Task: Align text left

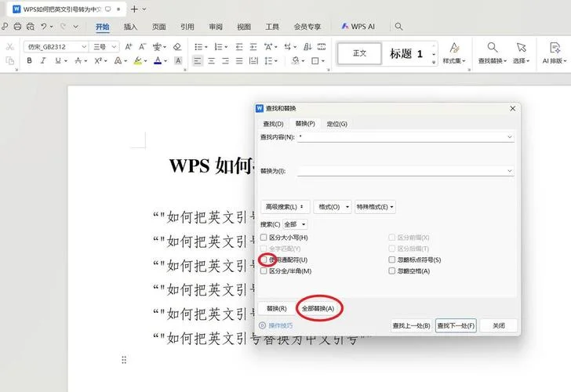Action: point(198,61)
